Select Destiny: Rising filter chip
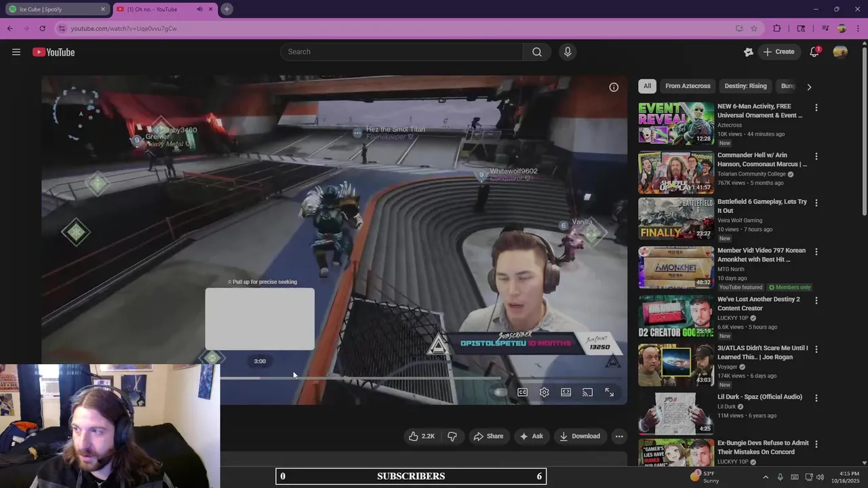 745,86
